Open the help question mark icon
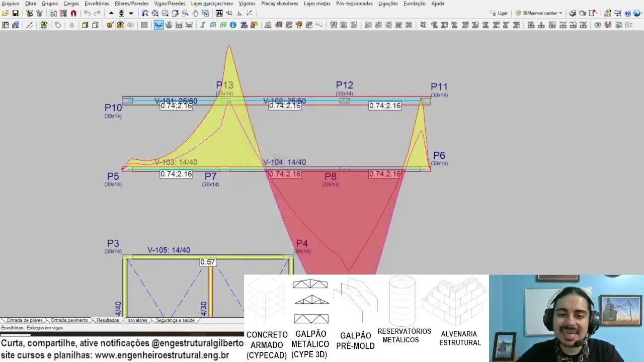Image resolution: width=644 pixels, height=362 pixels. [628, 13]
